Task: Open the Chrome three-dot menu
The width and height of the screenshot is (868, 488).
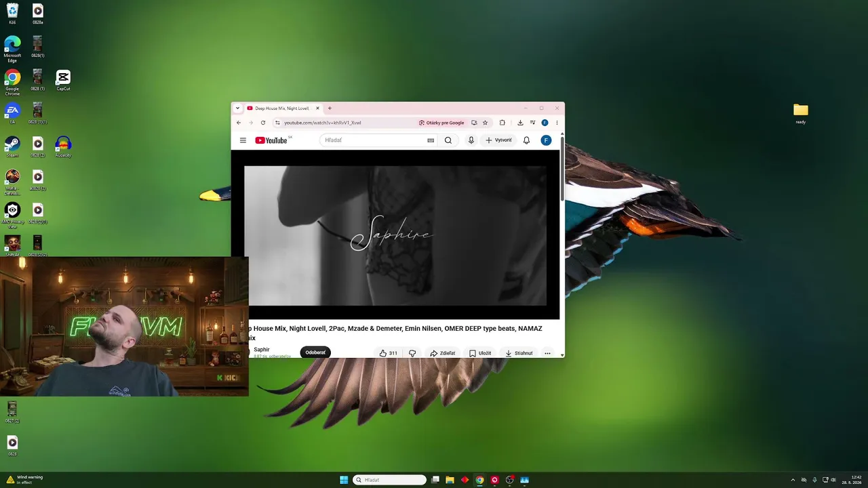Action: click(557, 123)
